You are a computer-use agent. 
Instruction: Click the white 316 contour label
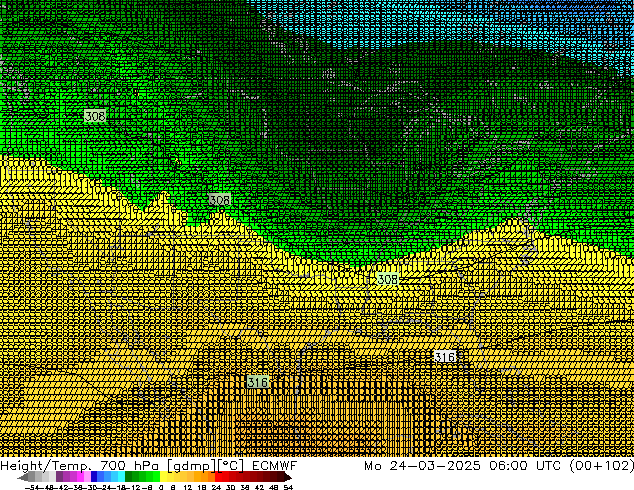(445, 357)
